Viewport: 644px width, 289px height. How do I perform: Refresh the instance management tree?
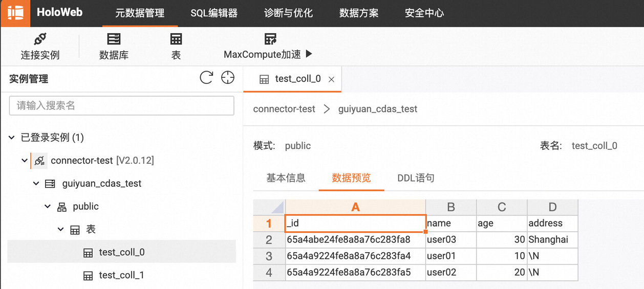point(206,78)
